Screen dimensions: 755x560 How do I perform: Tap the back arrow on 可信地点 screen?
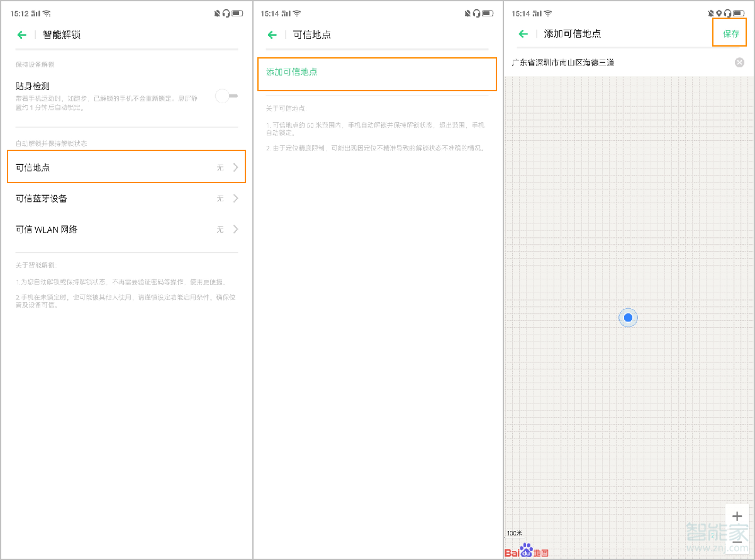click(x=272, y=35)
